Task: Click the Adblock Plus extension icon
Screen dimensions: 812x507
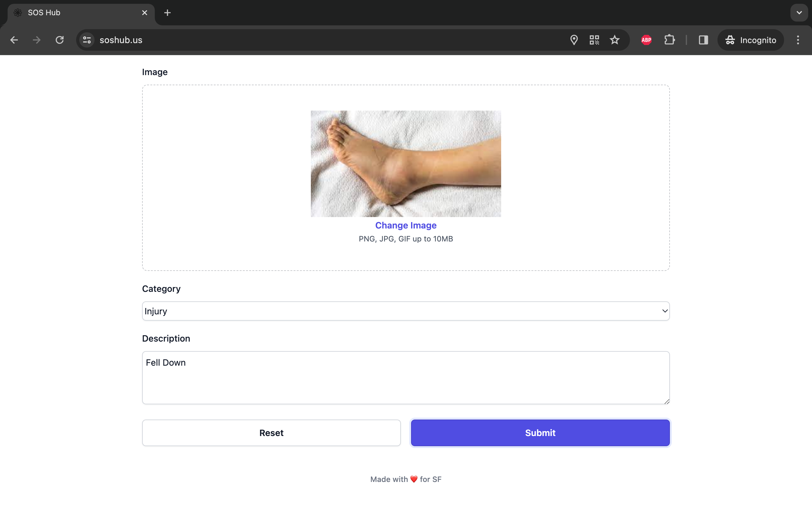Action: click(646, 40)
